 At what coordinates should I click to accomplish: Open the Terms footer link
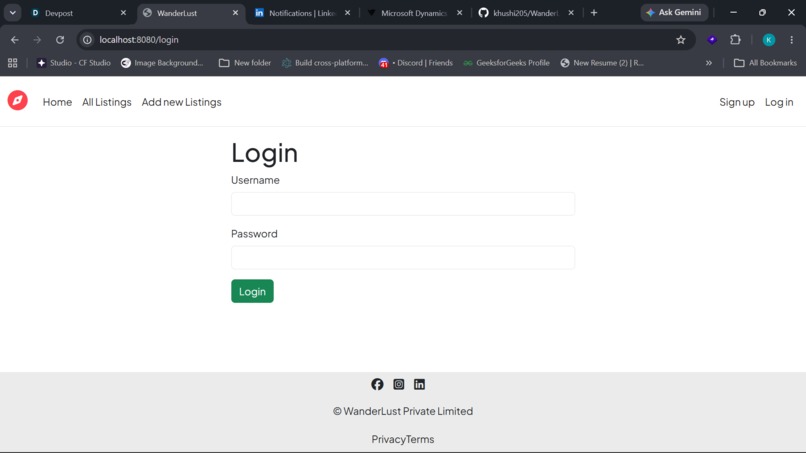(x=420, y=439)
